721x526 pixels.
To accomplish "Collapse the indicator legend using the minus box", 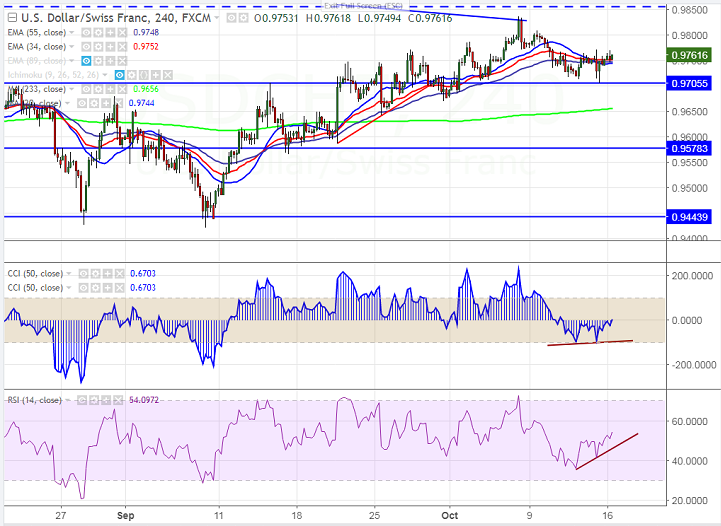I will pyautogui.click(x=12, y=18).
